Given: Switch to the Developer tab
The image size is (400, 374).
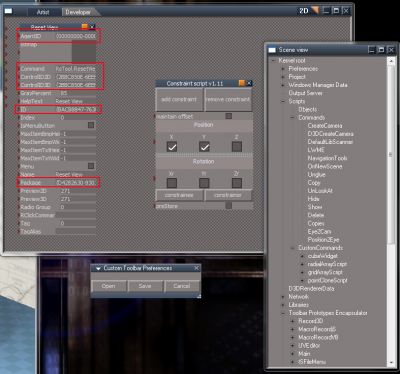Looking at the screenshot, I should [78, 12].
